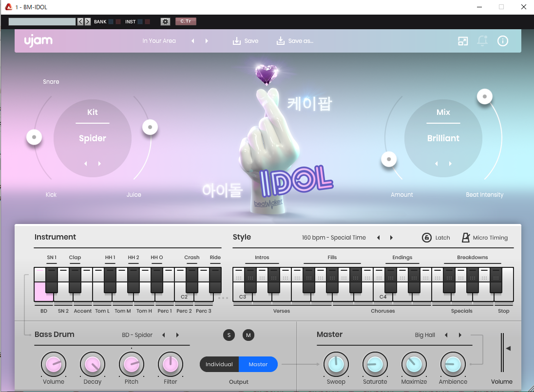The width and height of the screenshot is (534, 392).
Task: Select next Master preset after Big Hall
Action: (460, 335)
